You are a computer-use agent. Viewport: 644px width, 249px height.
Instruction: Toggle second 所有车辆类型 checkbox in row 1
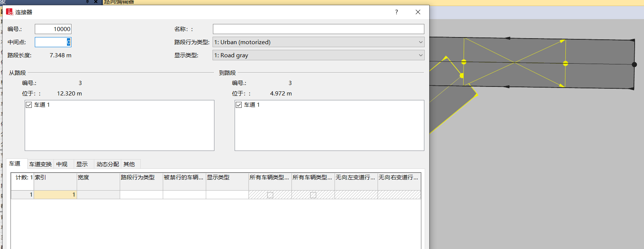click(313, 195)
